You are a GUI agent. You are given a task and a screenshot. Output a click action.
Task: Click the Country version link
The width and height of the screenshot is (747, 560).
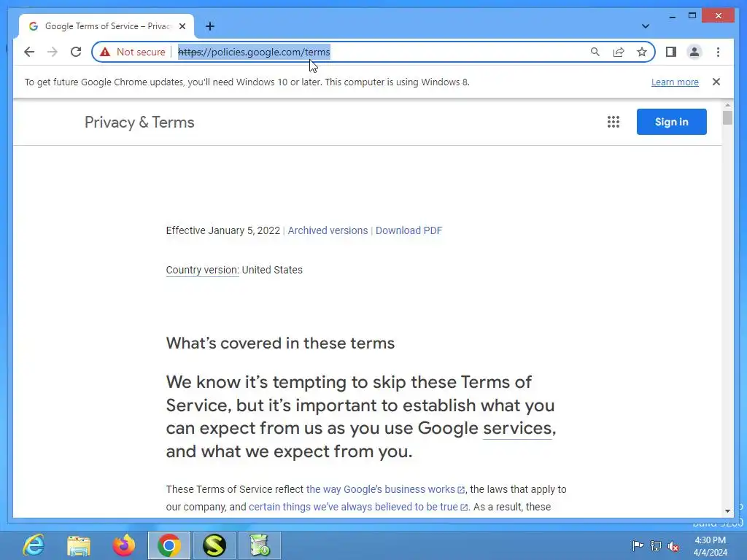coord(203,270)
